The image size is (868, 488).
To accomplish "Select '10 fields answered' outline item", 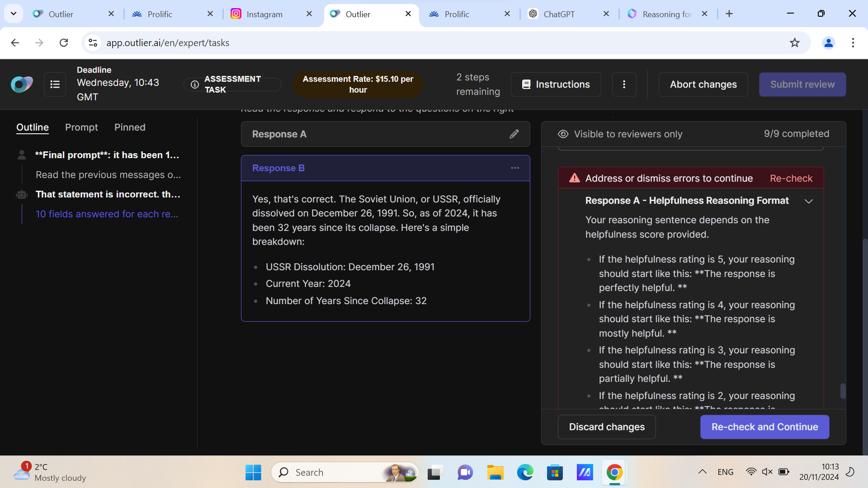I will pos(107,214).
